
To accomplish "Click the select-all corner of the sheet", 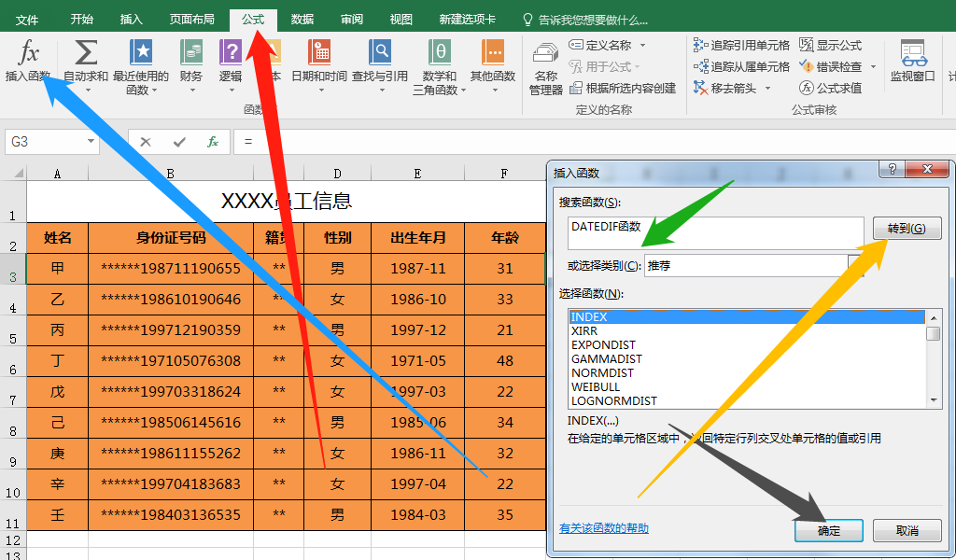I will tap(19, 173).
